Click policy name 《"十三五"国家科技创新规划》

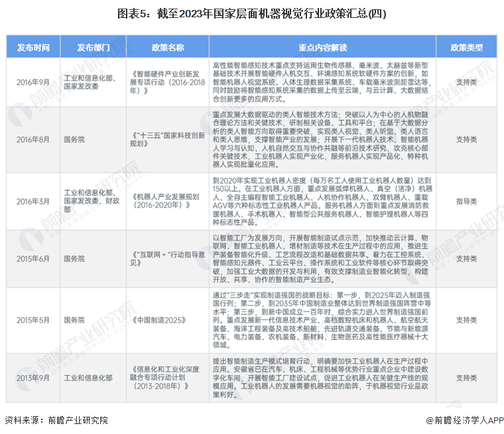click(167, 139)
